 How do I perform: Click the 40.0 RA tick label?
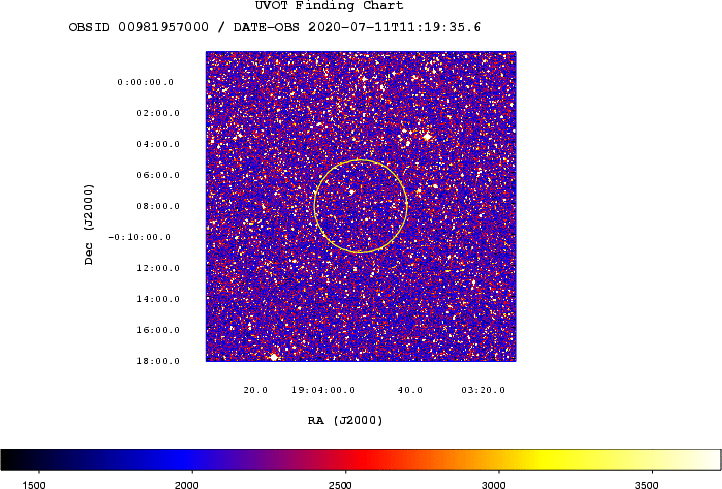click(410, 390)
